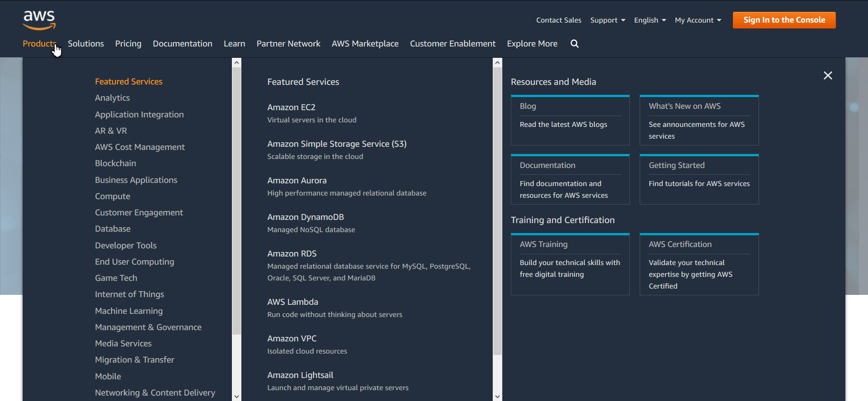This screenshot has height=401, width=868.
Task: Open AWS Lambda service link
Action: click(292, 302)
